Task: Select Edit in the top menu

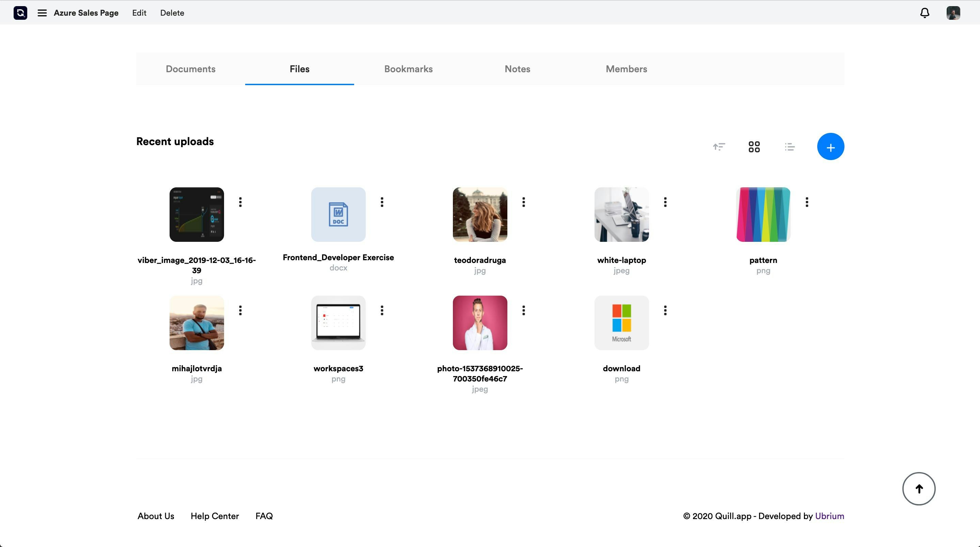Action: pyautogui.click(x=139, y=13)
